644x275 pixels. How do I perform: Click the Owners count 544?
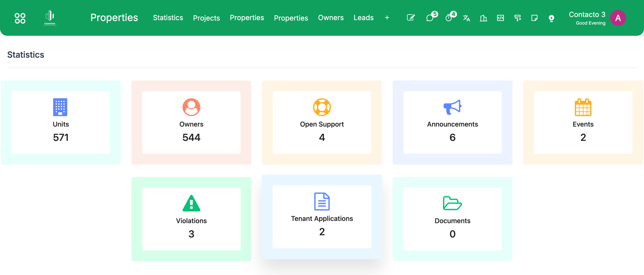click(192, 137)
